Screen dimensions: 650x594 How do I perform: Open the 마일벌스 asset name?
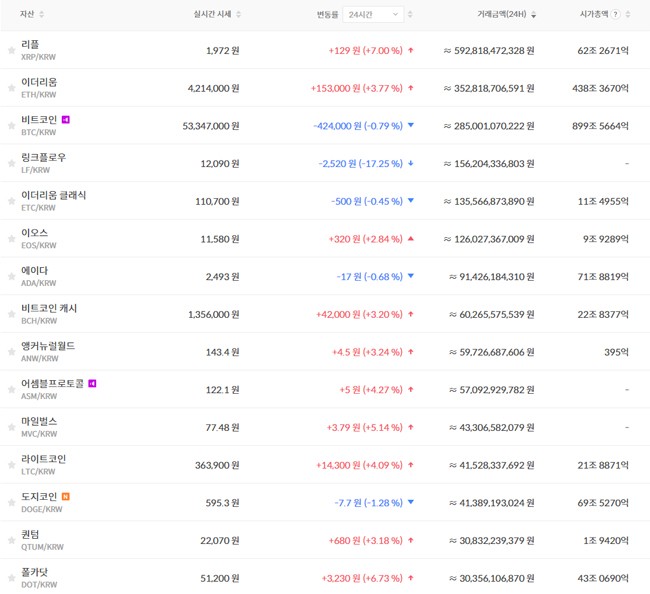39,422
